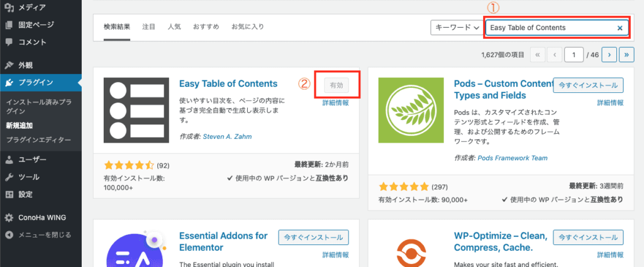Open the Pods – Custom Content Types title
644x267 pixels.
coord(504,89)
